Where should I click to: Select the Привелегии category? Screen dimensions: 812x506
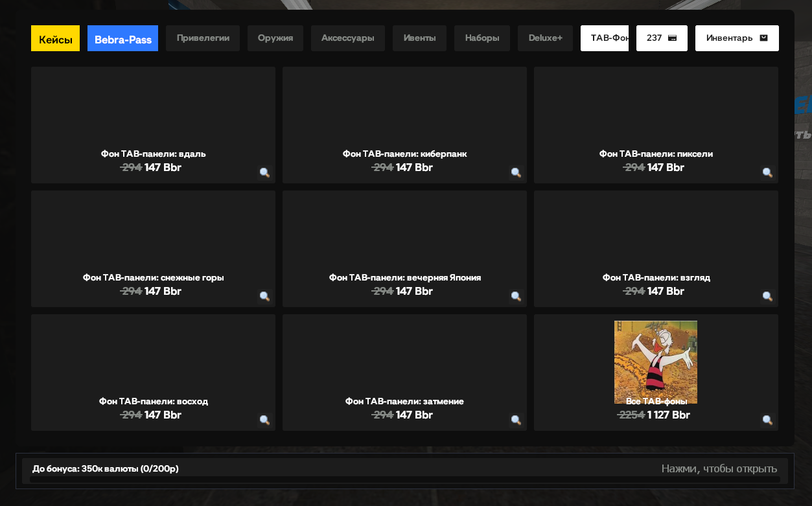(x=203, y=38)
